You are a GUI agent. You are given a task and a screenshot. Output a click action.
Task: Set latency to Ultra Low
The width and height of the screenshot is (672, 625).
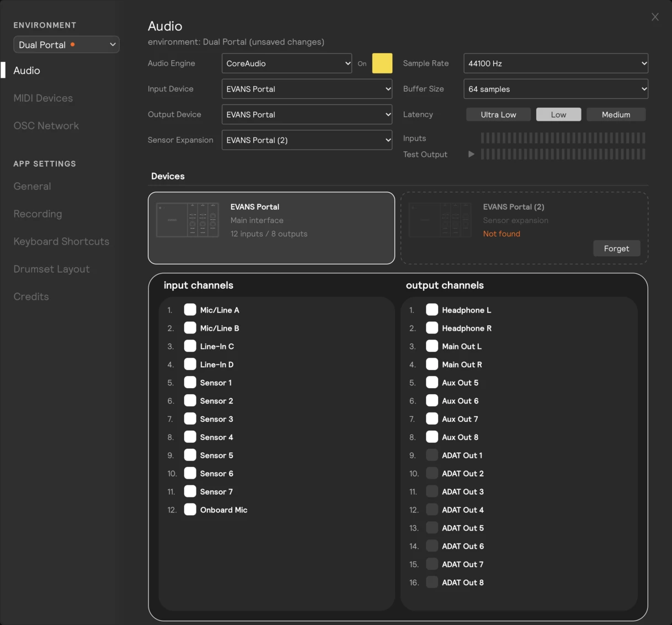click(498, 114)
